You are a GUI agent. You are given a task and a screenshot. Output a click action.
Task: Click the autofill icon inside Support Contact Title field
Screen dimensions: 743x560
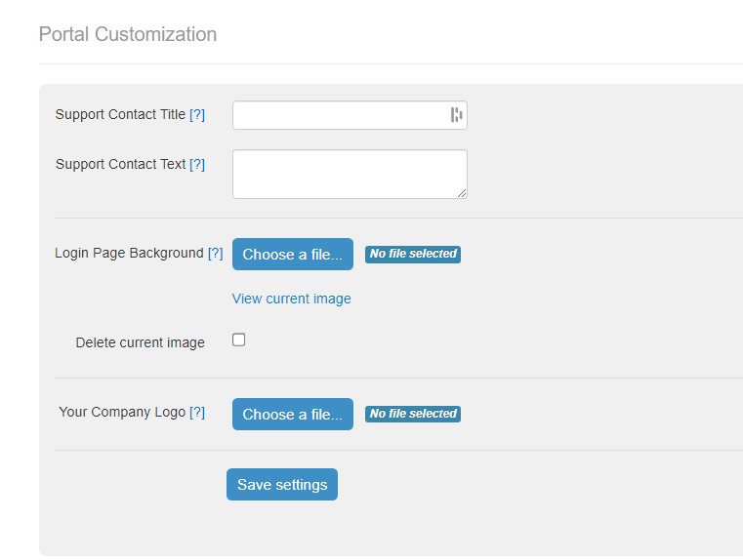[x=456, y=114]
